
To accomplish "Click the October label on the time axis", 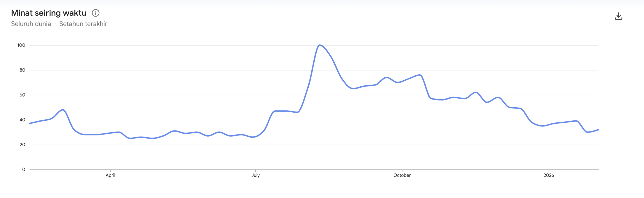I will [402, 175].
